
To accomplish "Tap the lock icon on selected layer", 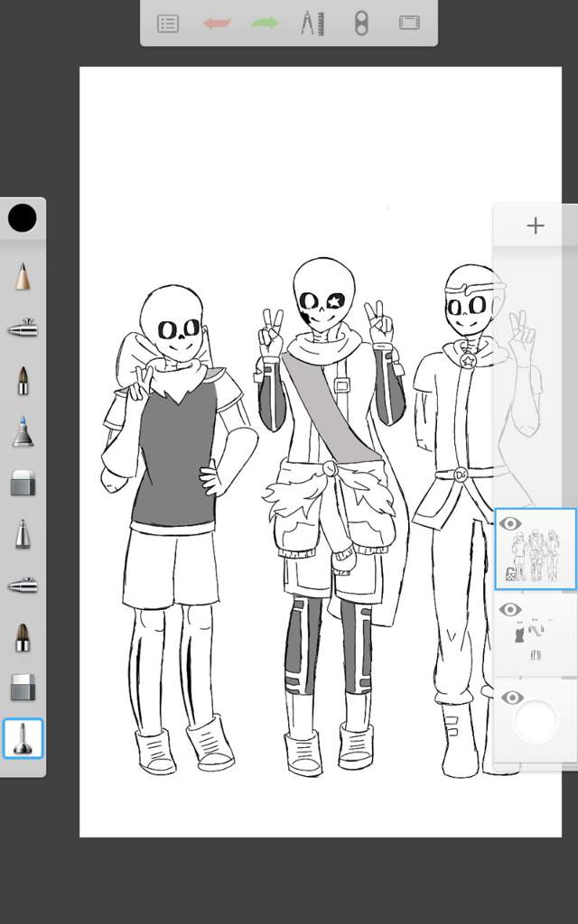I will (x=511, y=573).
